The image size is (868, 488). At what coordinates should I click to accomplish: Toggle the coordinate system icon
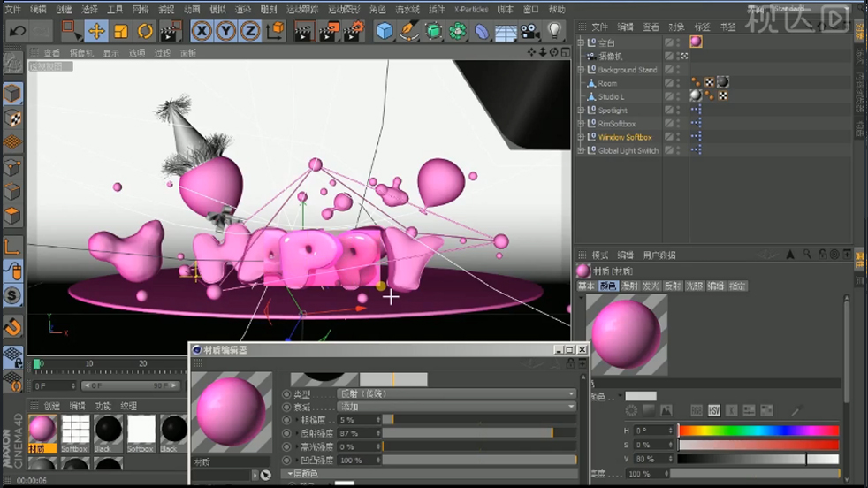tap(275, 31)
